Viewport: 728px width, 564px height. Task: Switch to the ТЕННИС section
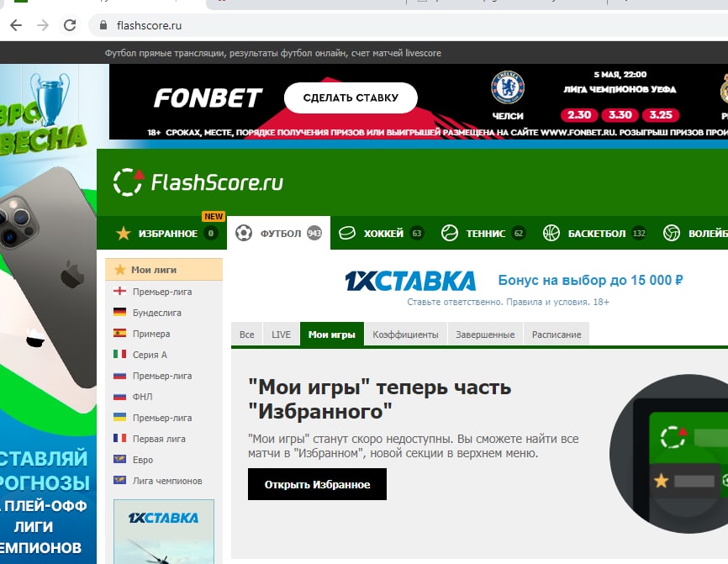[483, 233]
